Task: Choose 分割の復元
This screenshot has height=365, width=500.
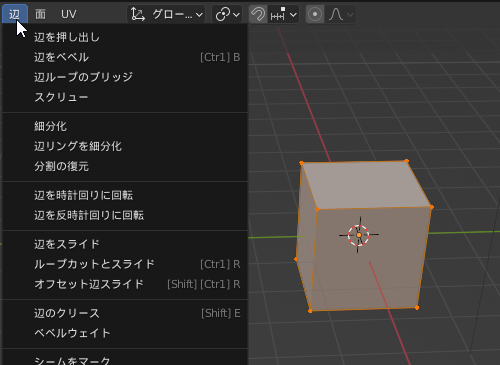Action: tap(125, 166)
